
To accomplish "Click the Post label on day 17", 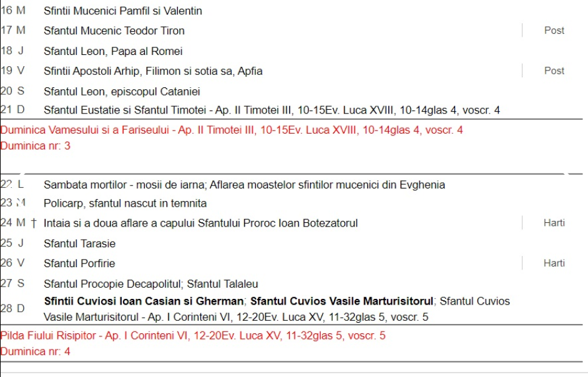I will pyautogui.click(x=554, y=31).
